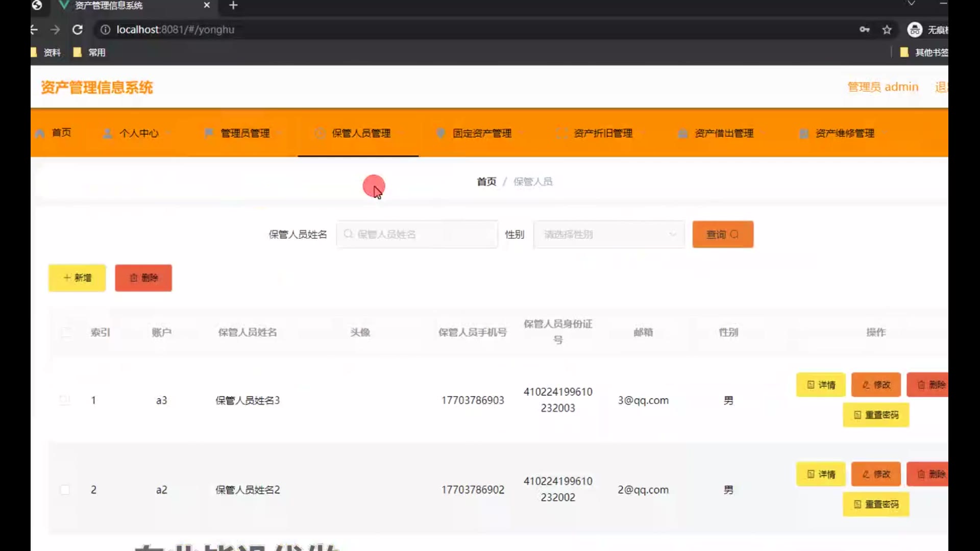Click the 查询 search button

723,234
